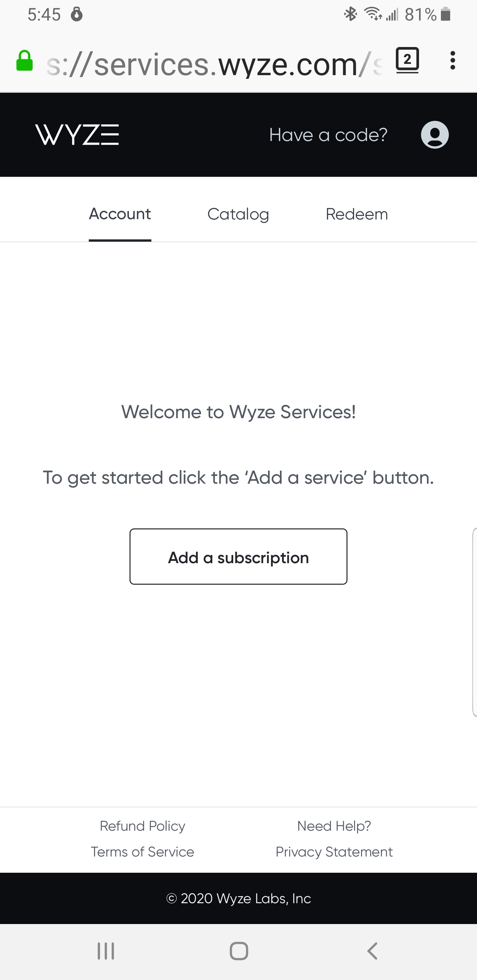Open the user profile avatar icon
Screen dimensions: 477x980
[435, 135]
